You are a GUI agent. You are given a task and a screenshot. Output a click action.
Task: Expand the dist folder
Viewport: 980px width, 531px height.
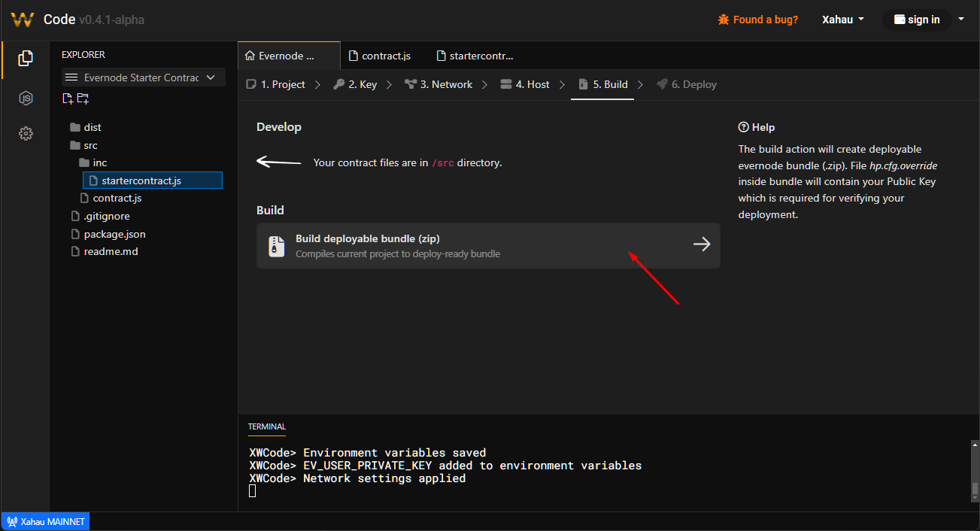pos(85,127)
